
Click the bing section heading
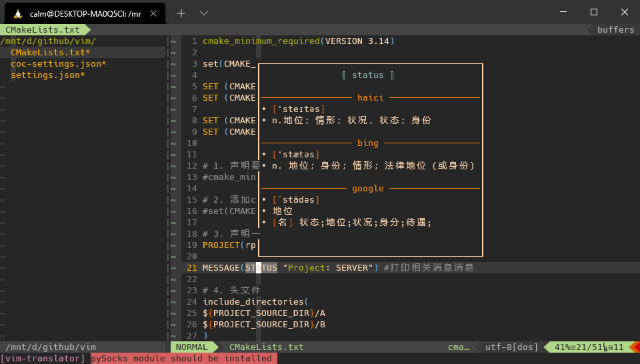pyautogui.click(x=368, y=143)
